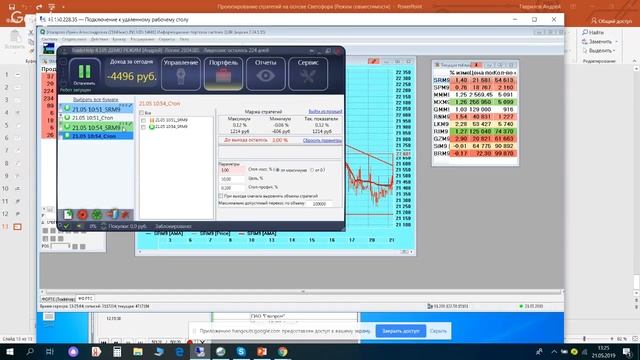Open PowerPoint from taskbar
The width and height of the screenshot is (640, 360).
coord(262,351)
